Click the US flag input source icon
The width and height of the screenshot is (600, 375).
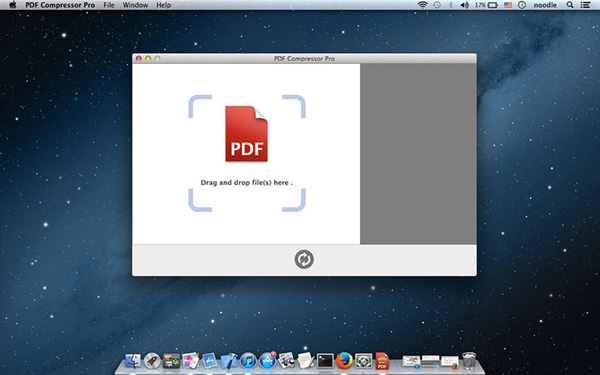point(508,5)
